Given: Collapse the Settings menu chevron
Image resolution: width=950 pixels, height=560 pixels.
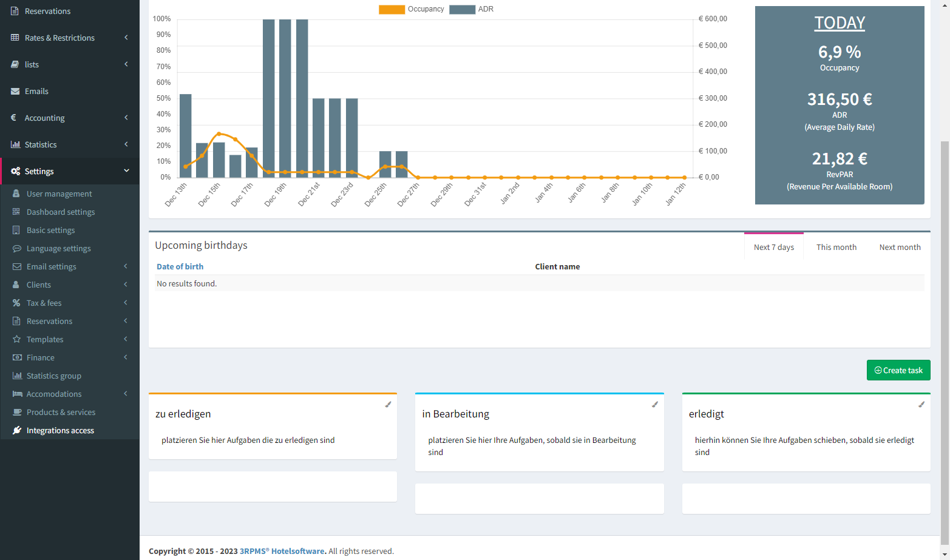Looking at the screenshot, I should (126, 171).
